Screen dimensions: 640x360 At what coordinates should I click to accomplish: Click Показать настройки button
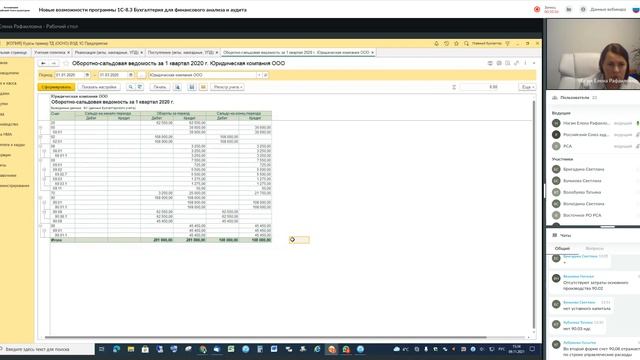(x=99, y=87)
